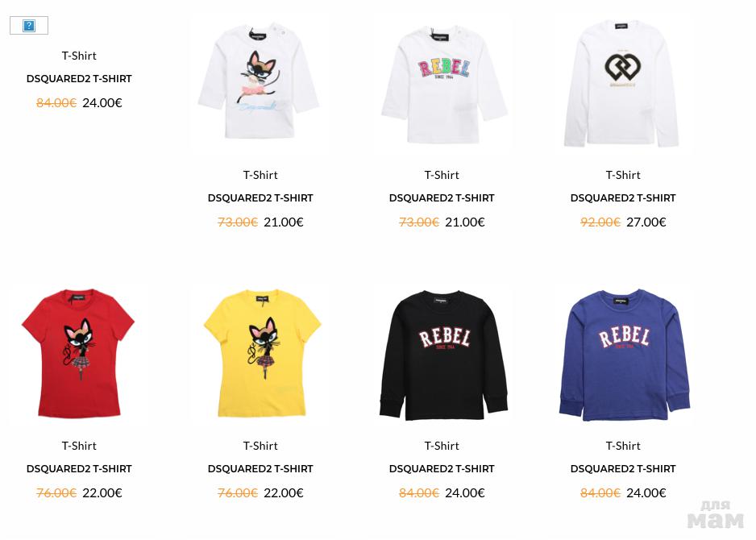Viewport: 756px width, 540px height.
Task: Click DSQUARED2 T-SHIRT title under ballerina cat shirt
Action: tap(260, 197)
